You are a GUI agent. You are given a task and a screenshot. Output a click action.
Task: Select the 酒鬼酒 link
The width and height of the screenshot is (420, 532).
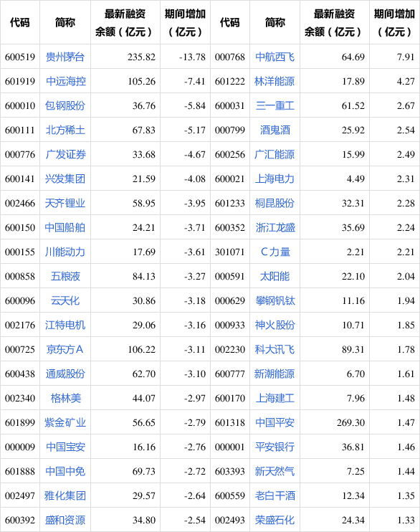[275, 130]
